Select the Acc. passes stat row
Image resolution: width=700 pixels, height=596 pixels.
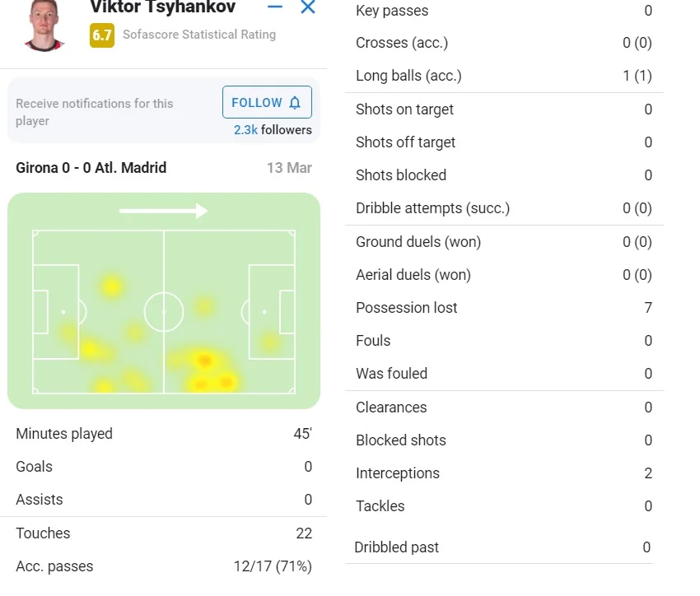pyautogui.click(x=163, y=566)
